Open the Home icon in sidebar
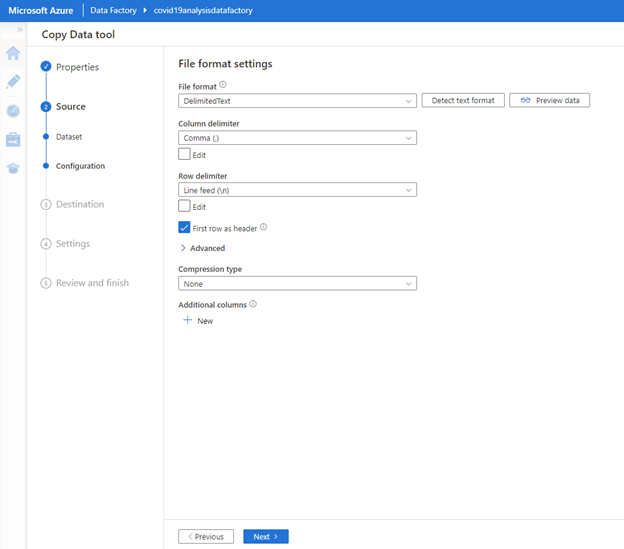Image resolution: width=624 pixels, height=549 pixels. [x=13, y=53]
